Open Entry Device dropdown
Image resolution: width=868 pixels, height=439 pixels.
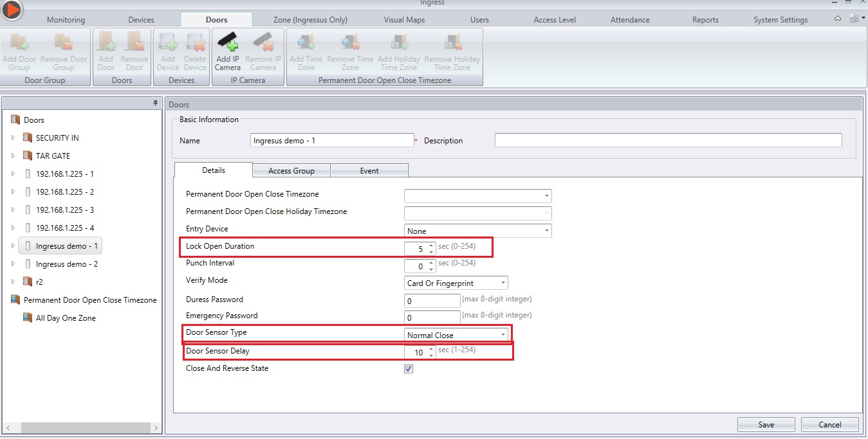pyautogui.click(x=546, y=231)
